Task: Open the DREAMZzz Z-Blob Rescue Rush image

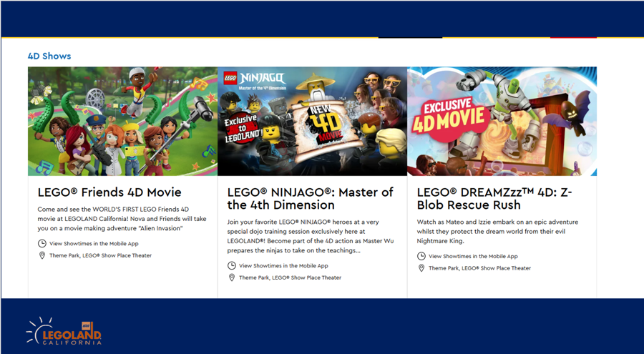Action: (502, 121)
